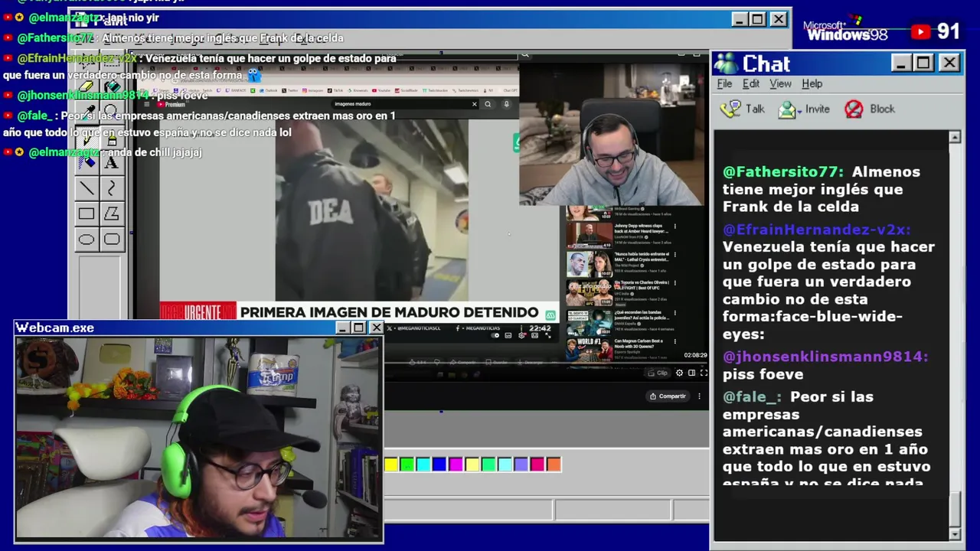Pick the yellow color swatch
Viewport: 980px width, 551px height.
pyautogui.click(x=391, y=464)
